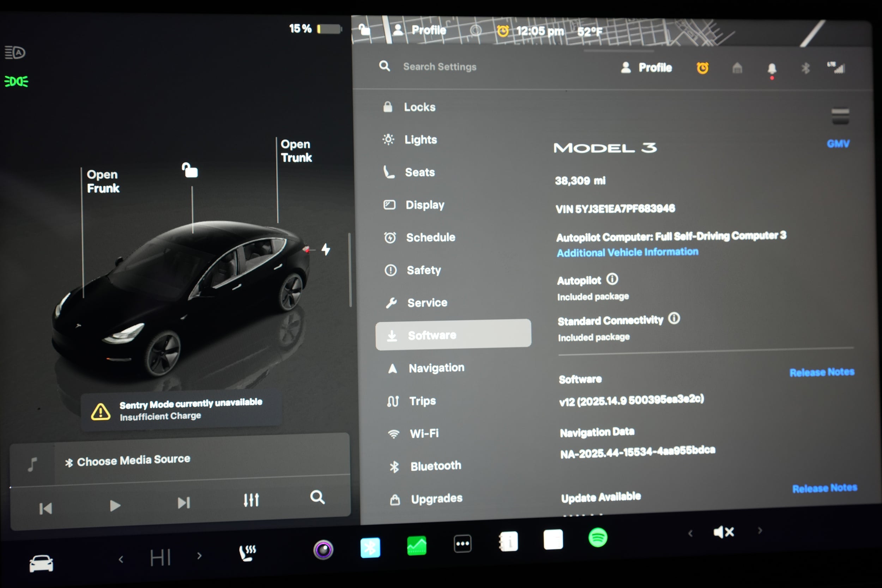Tap the orange alarm clock status icon
This screenshot has height=588, width=882.
coord(703,67)
